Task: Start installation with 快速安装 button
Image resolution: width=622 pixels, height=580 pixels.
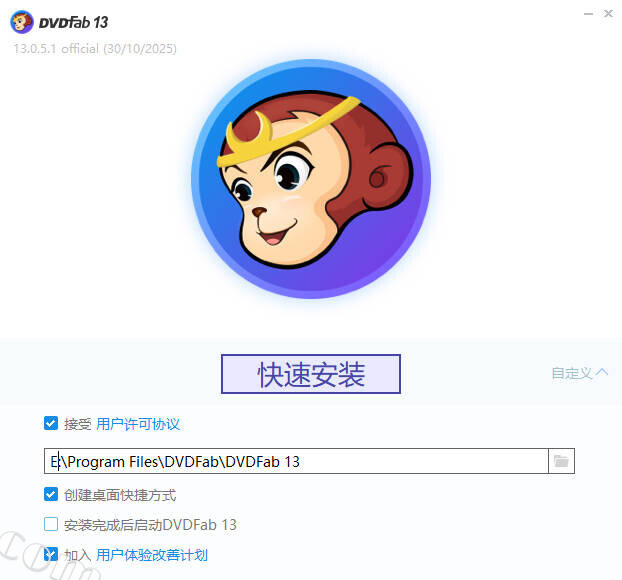Action: (x=311, y=374)
